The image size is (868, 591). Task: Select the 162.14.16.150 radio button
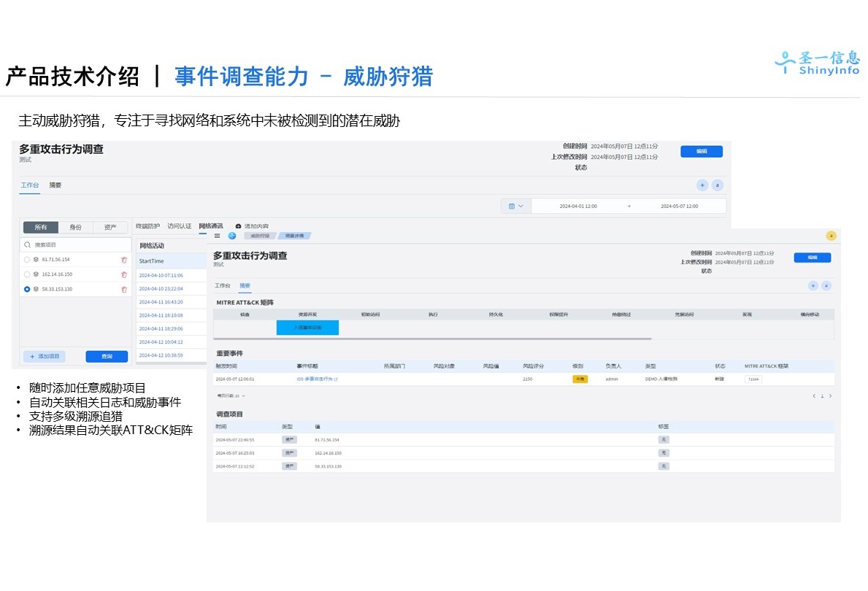point(28,274)
